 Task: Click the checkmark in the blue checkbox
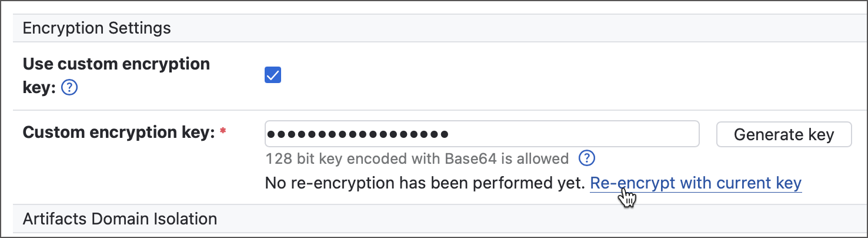tap(273, 75)
